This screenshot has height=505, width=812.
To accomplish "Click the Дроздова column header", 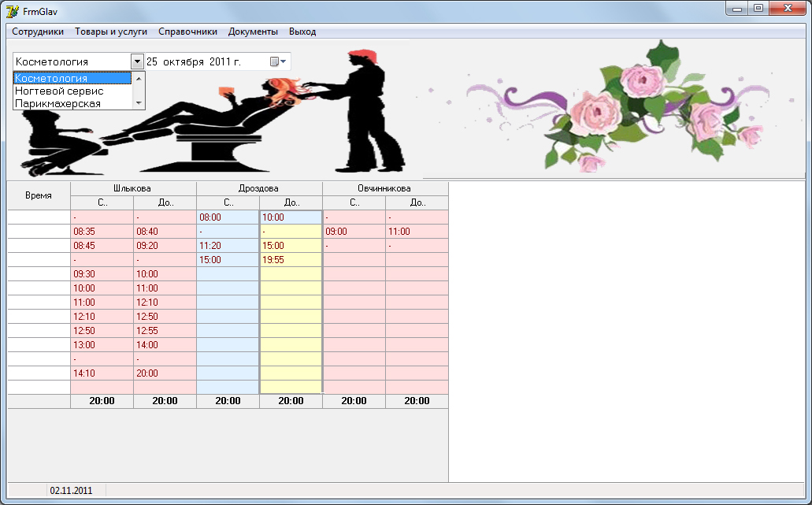I will 259,188.
